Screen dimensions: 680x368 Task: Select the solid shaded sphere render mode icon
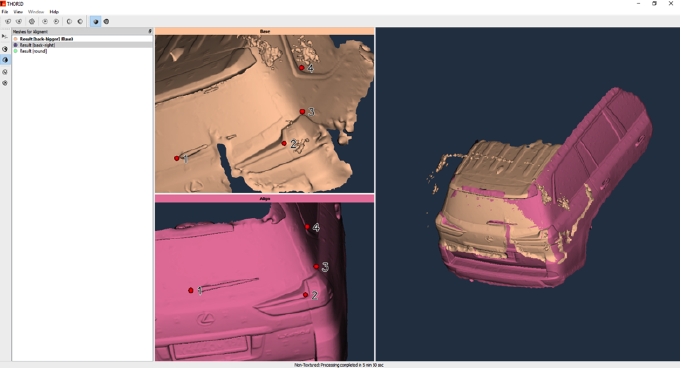(95, 21)
